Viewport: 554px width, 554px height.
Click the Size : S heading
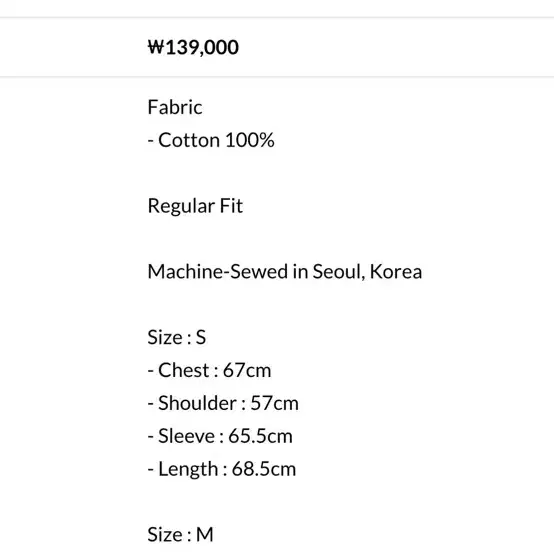(x=177, y=337)
